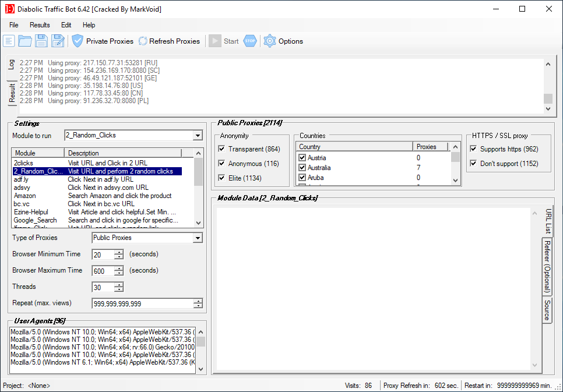The image size is (563, 392).
Task: Toggle the Supports https (962) checkbox
Action: (474, 149)
